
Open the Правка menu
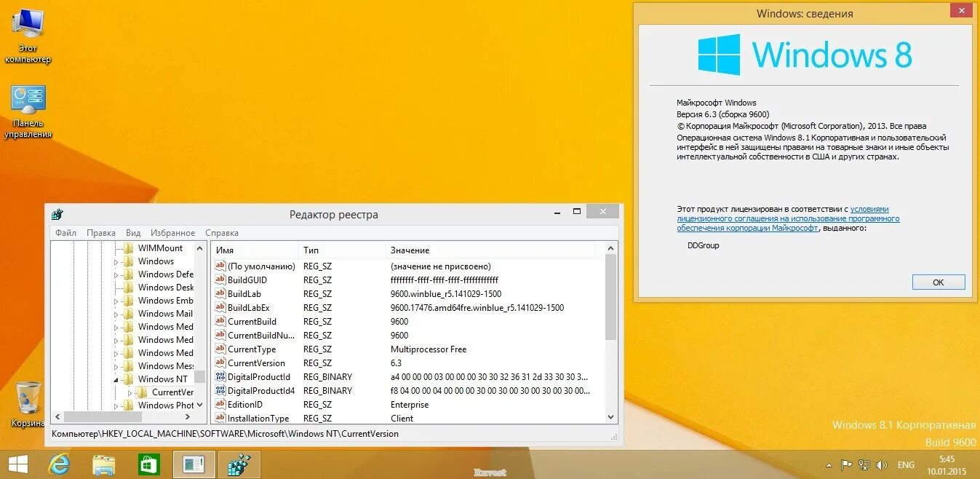point(100,232)
